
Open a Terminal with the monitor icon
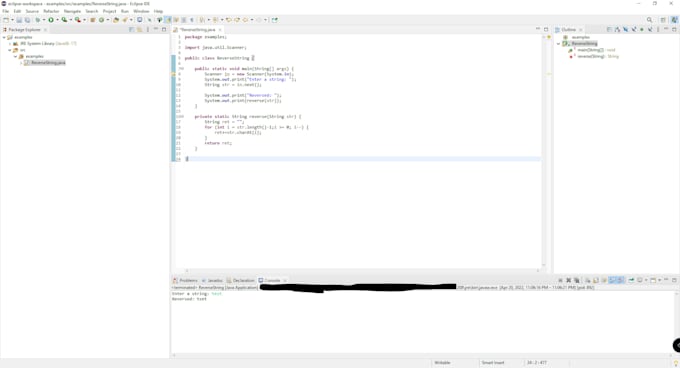(x=140, y=20)
